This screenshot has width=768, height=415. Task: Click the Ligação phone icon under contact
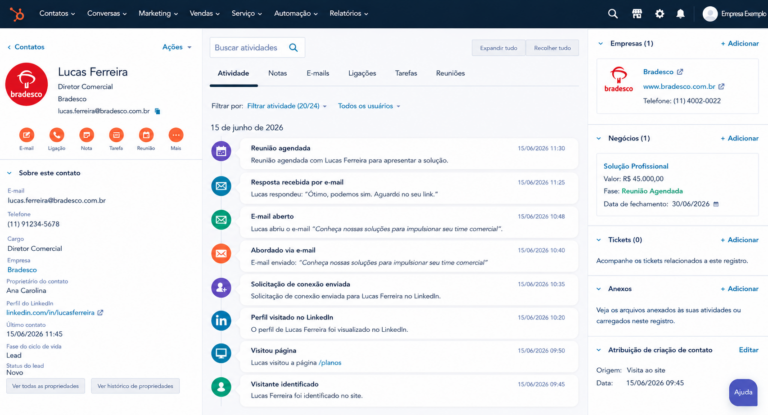[56, 135]
